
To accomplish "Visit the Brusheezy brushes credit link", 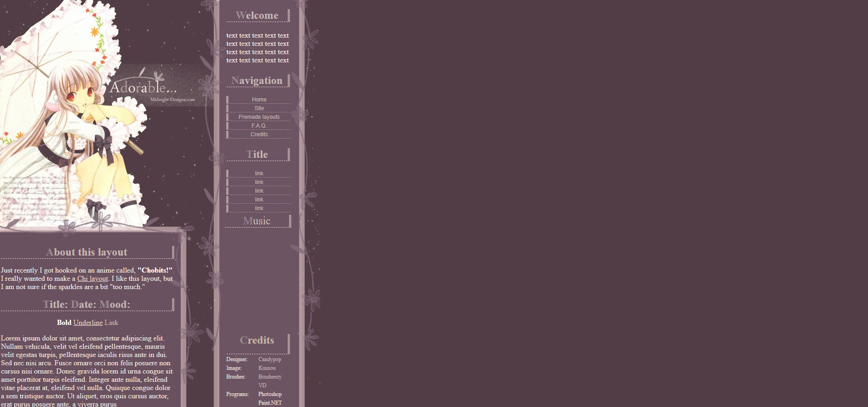I will (270, 377).
